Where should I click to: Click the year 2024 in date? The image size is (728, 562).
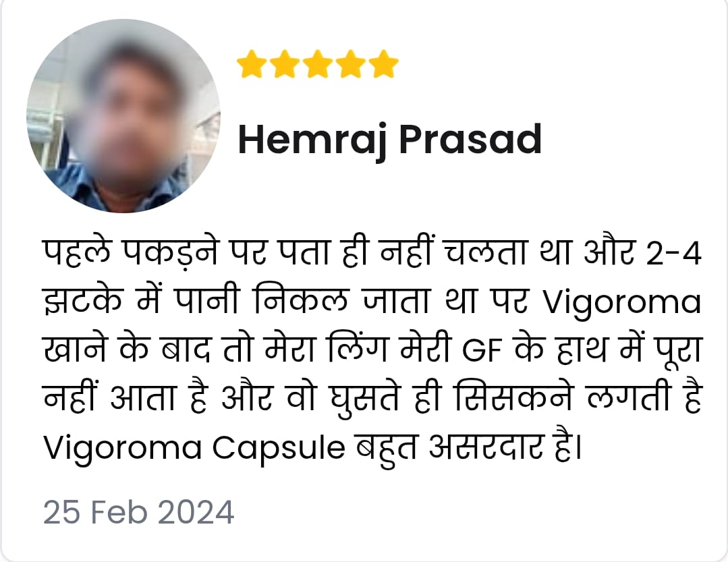point(196,512)
